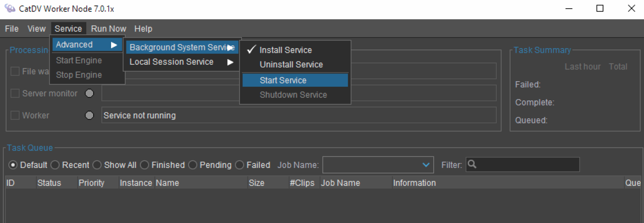Toggle the Worker checkbox

15,115
